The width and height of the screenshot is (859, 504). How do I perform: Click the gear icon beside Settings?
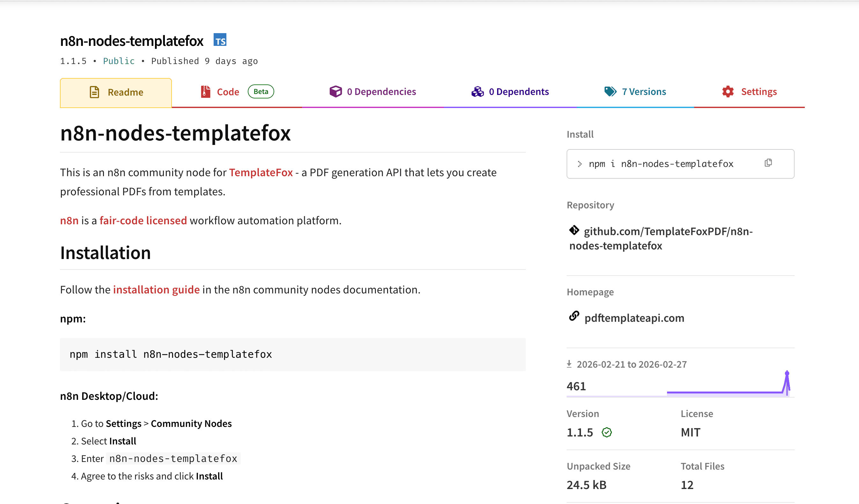[x=728, y=91]
